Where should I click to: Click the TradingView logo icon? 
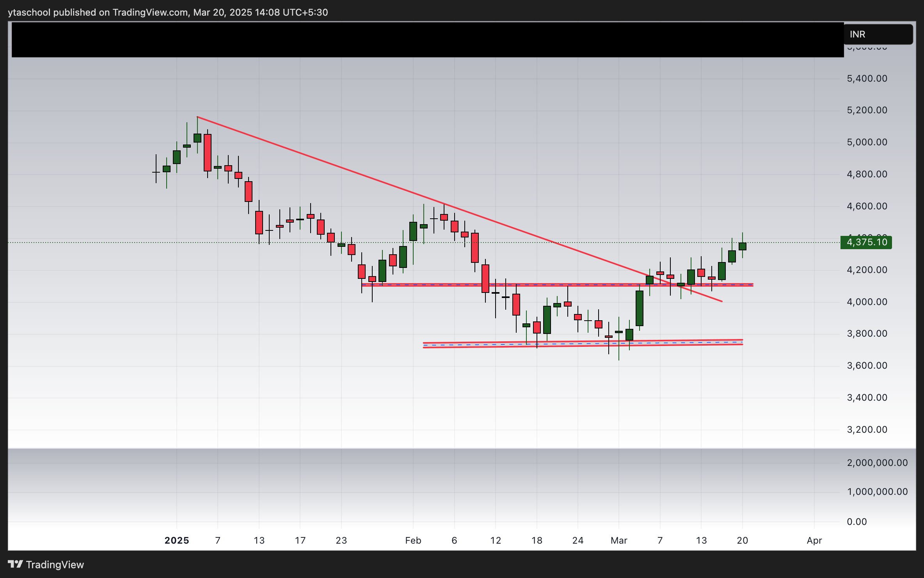point(15,564)
